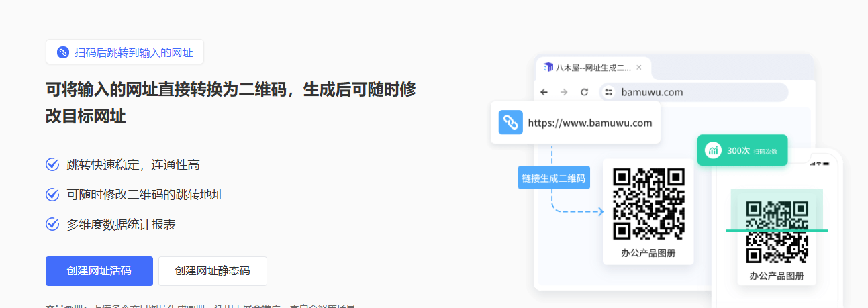Click the check icon beside '可随时修改二维码的跳转地址'
This screenshot has height=308, width=868.
(52, 195)
